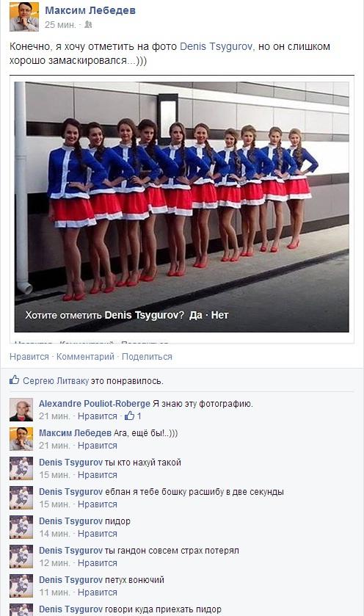The image size is (364, 616).
Task: Open the group photo of girls in blue jackets
Action: [182, 207]
